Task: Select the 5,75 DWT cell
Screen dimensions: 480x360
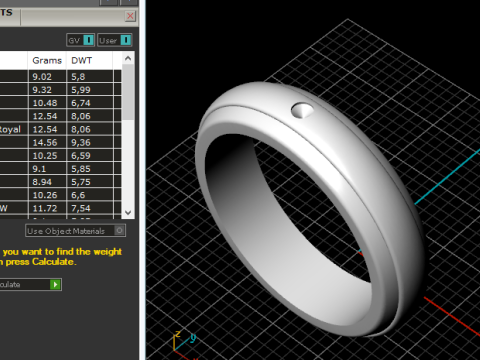Action: pos(90,182)
